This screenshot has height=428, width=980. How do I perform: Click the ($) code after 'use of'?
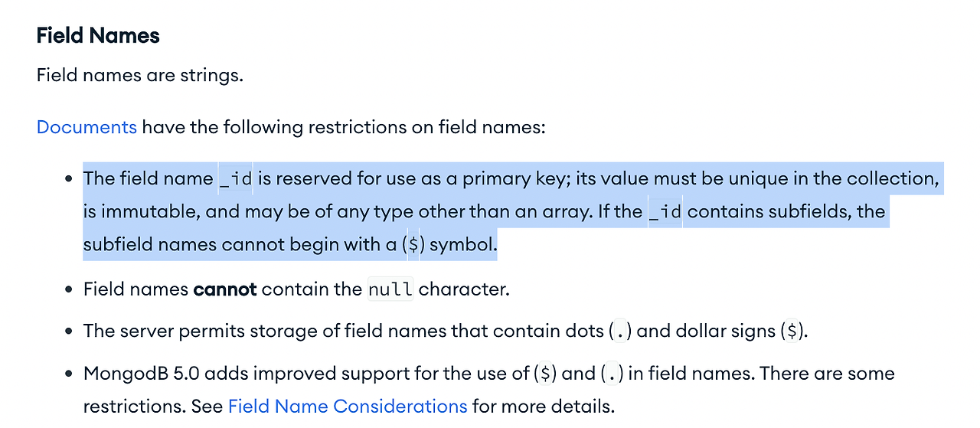(x=545, y=374)
